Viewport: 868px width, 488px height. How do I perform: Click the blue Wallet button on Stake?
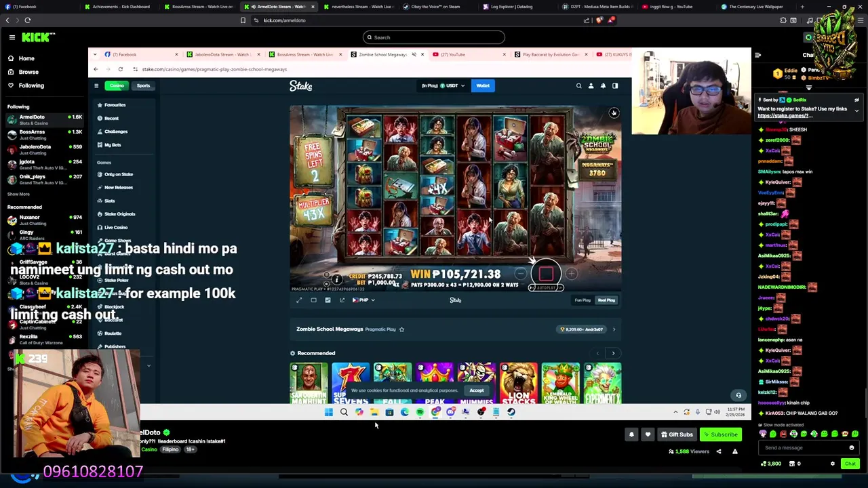pos(483,85)
